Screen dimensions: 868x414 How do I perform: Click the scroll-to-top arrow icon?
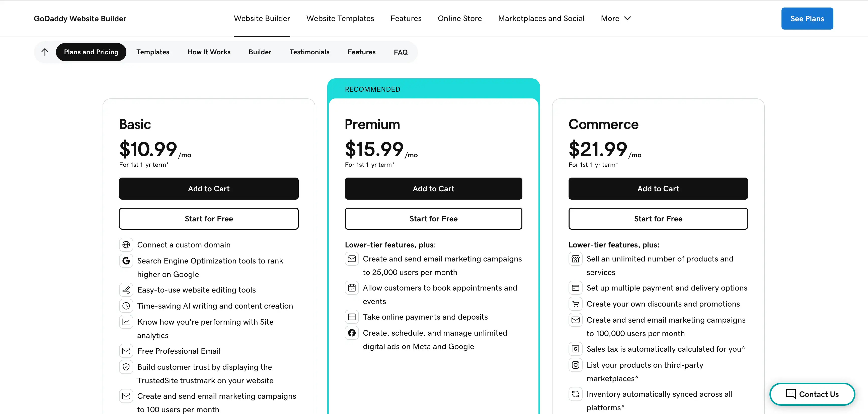[45, 52]
